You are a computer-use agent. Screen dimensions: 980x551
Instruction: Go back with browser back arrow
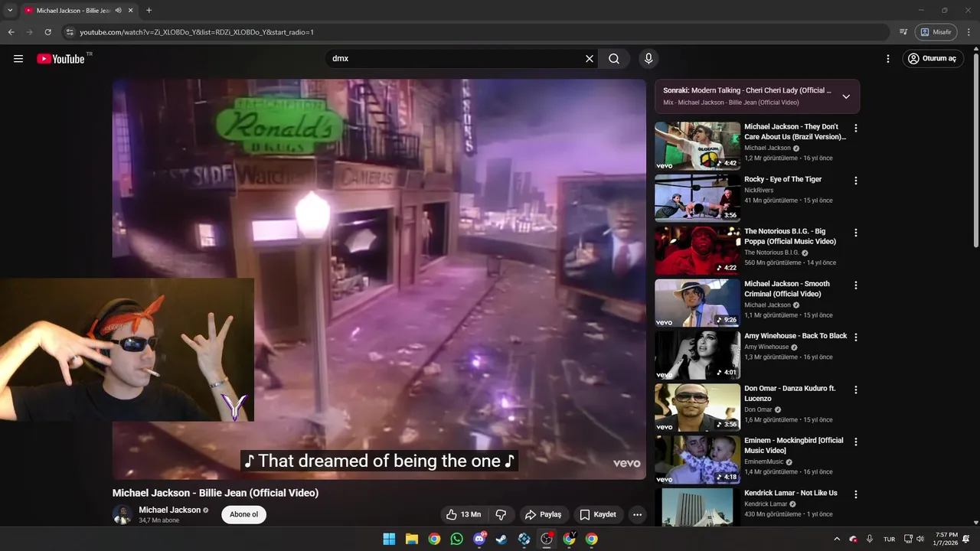click(11, 32)
